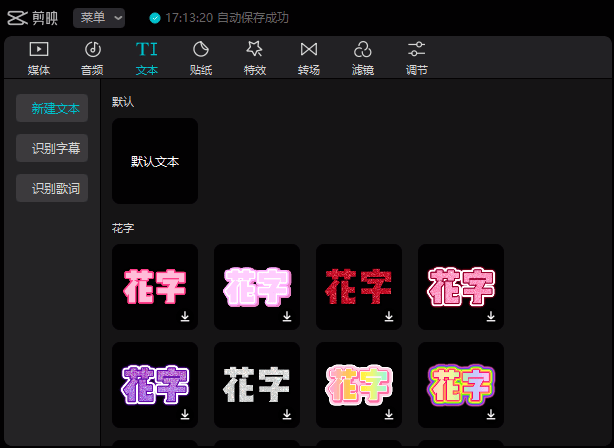Screen dimensions: 614x448
Task: Click the auto-save success checkmark icon
Action: [155, 18]
